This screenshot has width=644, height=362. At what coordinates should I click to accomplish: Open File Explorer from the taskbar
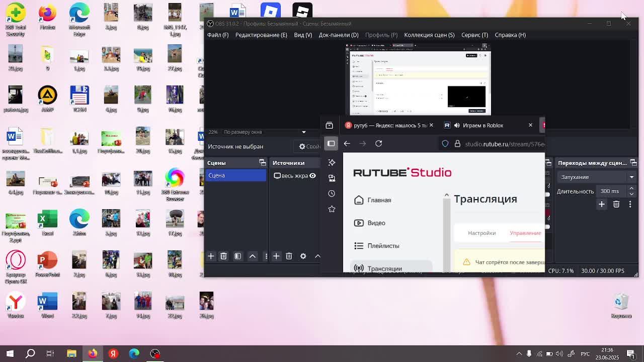[x=71, y=353]
